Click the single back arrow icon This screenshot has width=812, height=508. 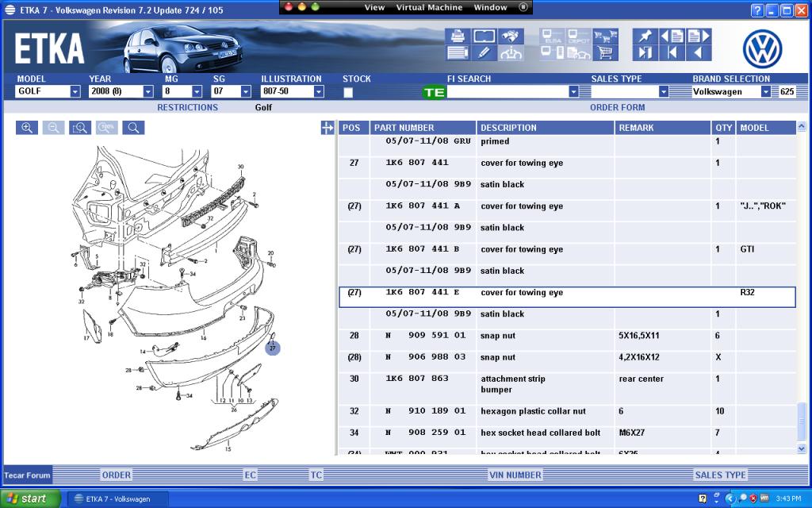(699, 53)
